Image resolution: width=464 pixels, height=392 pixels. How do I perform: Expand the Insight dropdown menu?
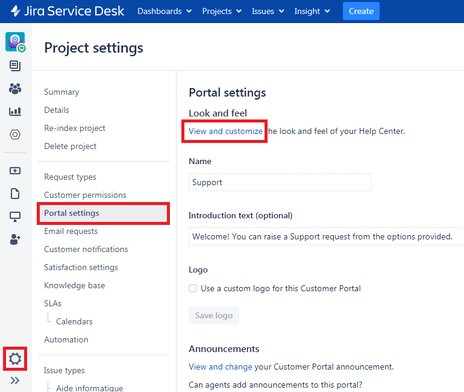click(x=312, y=11)
